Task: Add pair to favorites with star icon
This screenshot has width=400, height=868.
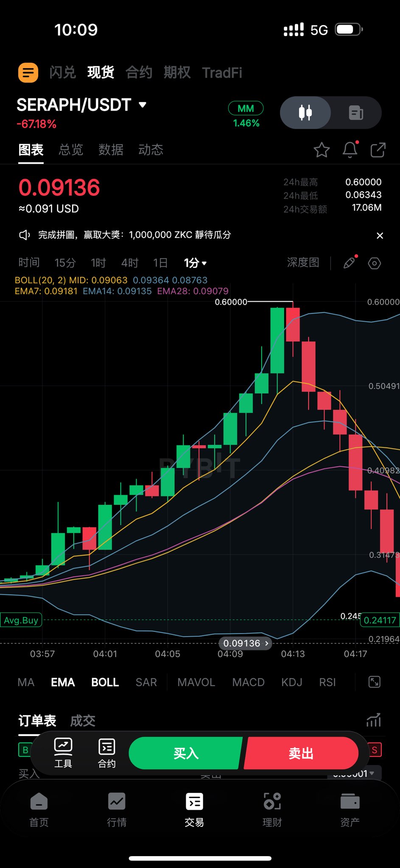Action: coord(322,150)
